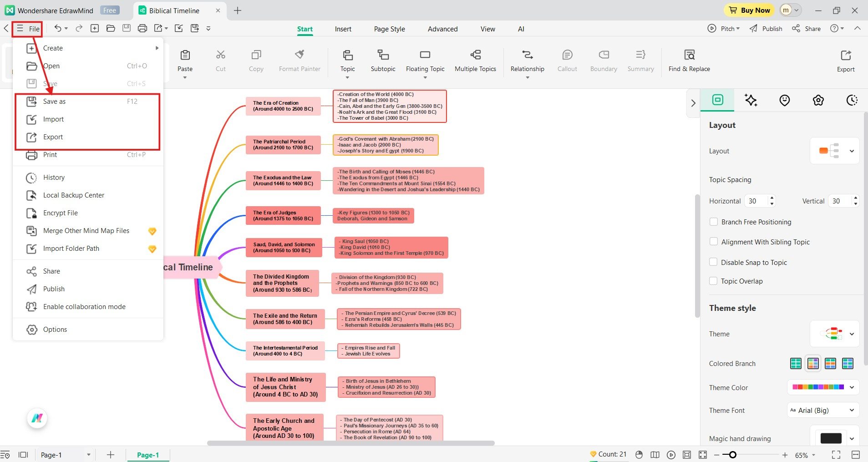
Task: Add a Boundary around topics
Action: [x=602, y=61]
